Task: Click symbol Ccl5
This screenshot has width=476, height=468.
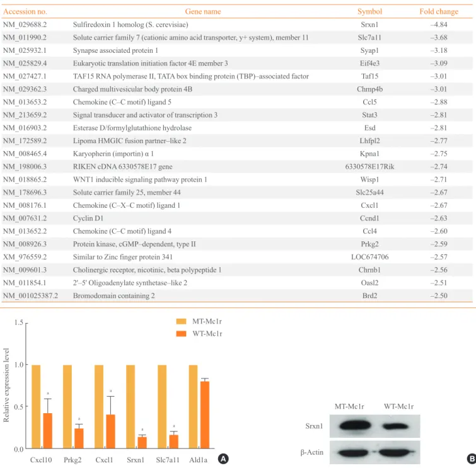Action: [x=369, y=102]
